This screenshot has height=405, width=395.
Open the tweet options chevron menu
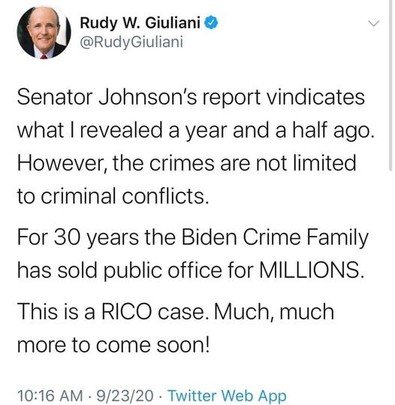373,24
